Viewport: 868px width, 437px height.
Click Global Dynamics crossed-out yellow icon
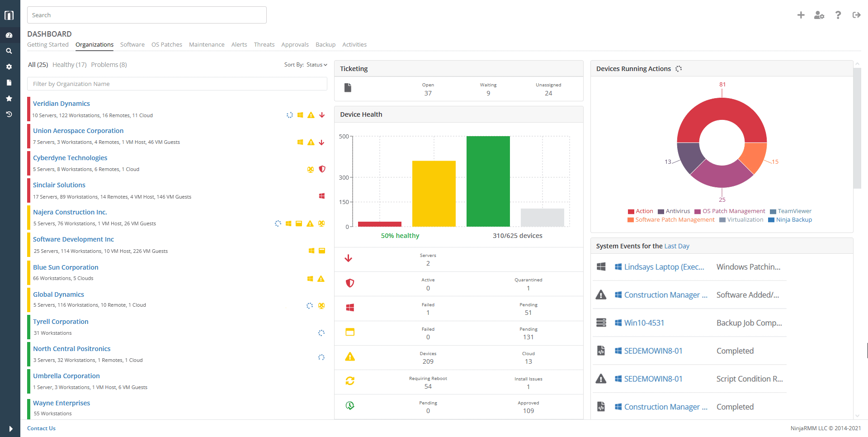321,306
